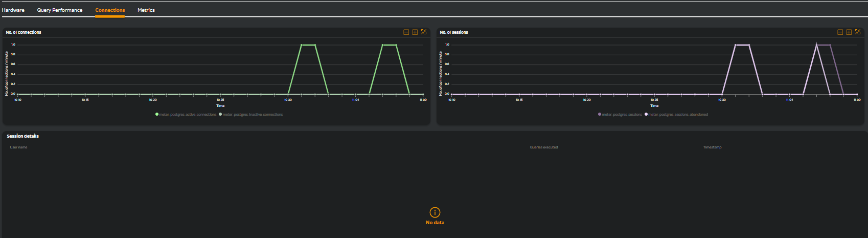868x238 pixels.
Task: Zoom in the No. of sessions chart
Action: (849, 32)
